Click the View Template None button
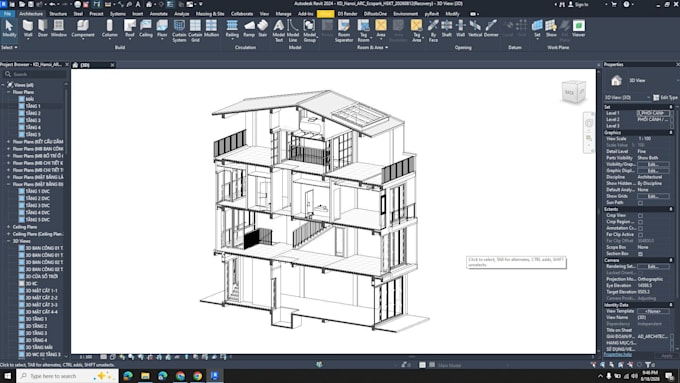 tap(653, 311)
